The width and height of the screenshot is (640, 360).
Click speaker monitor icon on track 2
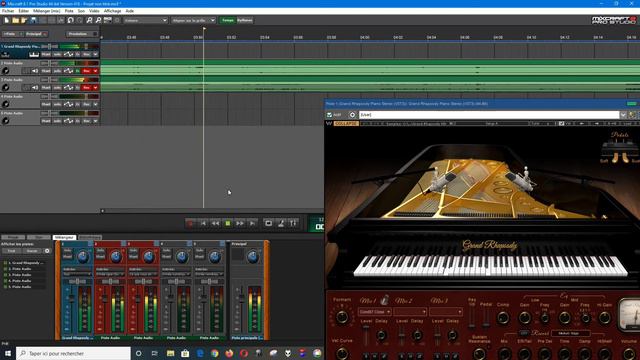click(x=35, y=71)
